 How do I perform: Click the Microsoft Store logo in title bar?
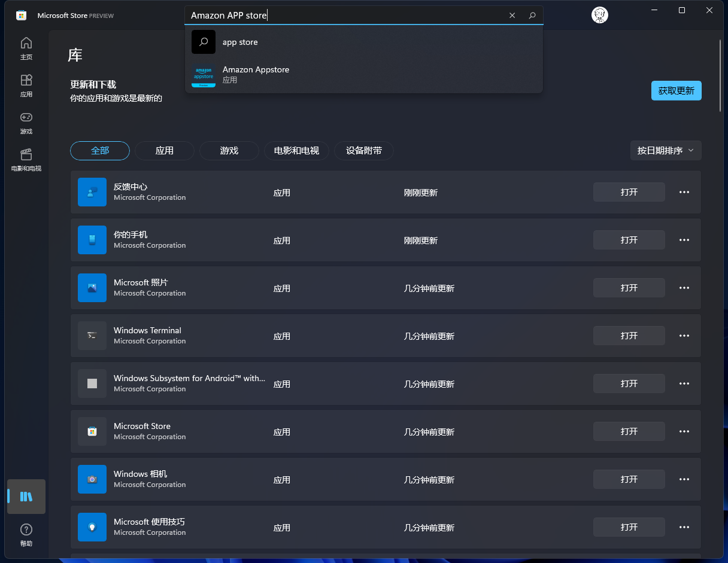(21, 16)
